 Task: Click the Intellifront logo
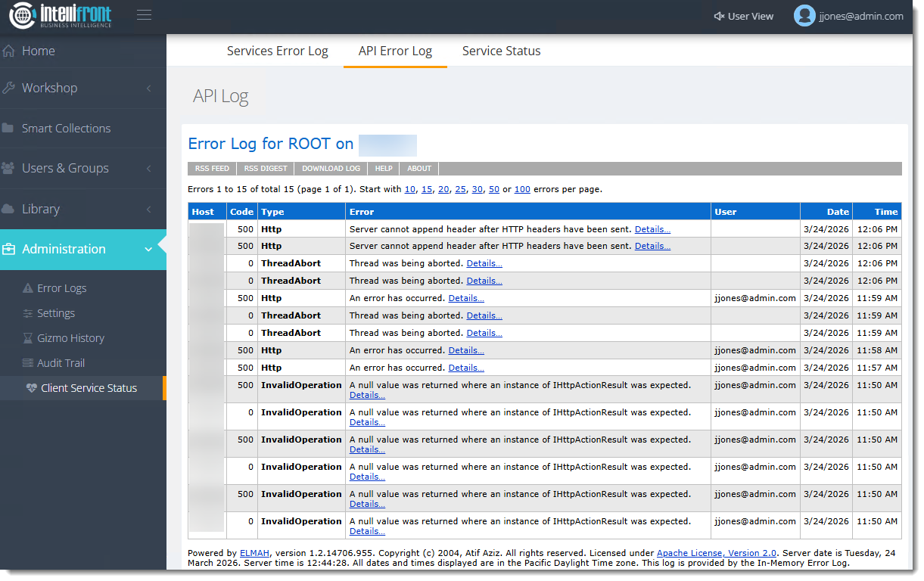(x=61, y=16)
